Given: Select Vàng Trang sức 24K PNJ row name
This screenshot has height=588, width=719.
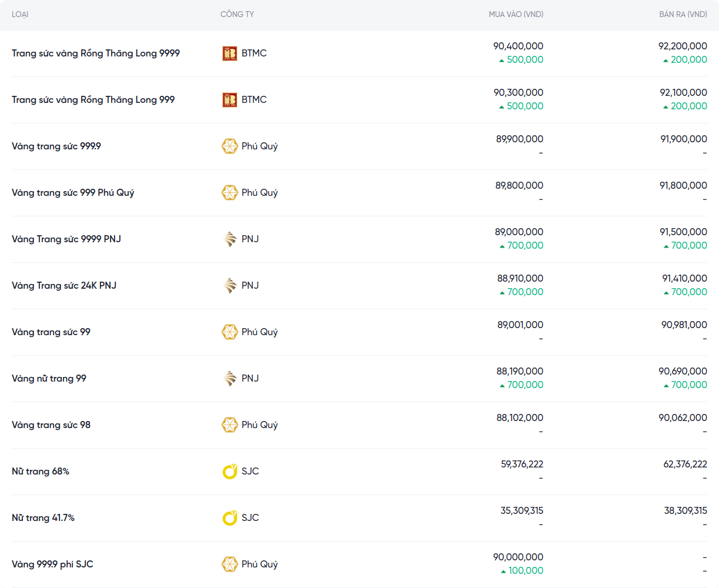Looking at the screenshot, I should point(64,286).
